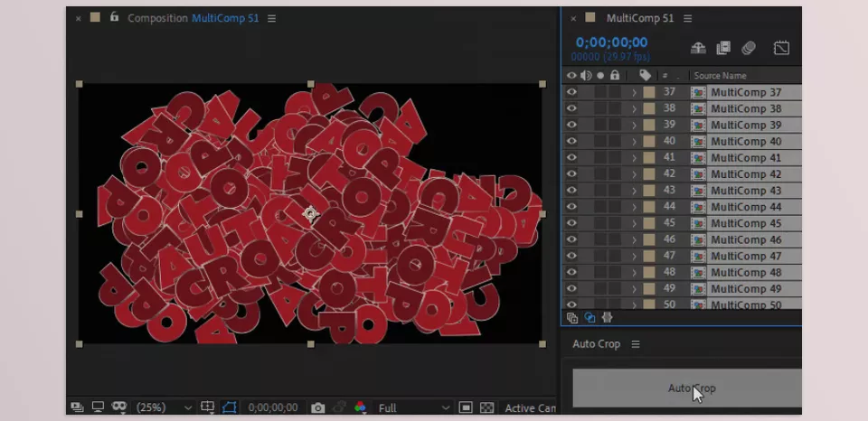The width and height of the screenshot is (868, 421).
Task: Toggle transparency grid checkerboard icon
Action: [486, 407]
